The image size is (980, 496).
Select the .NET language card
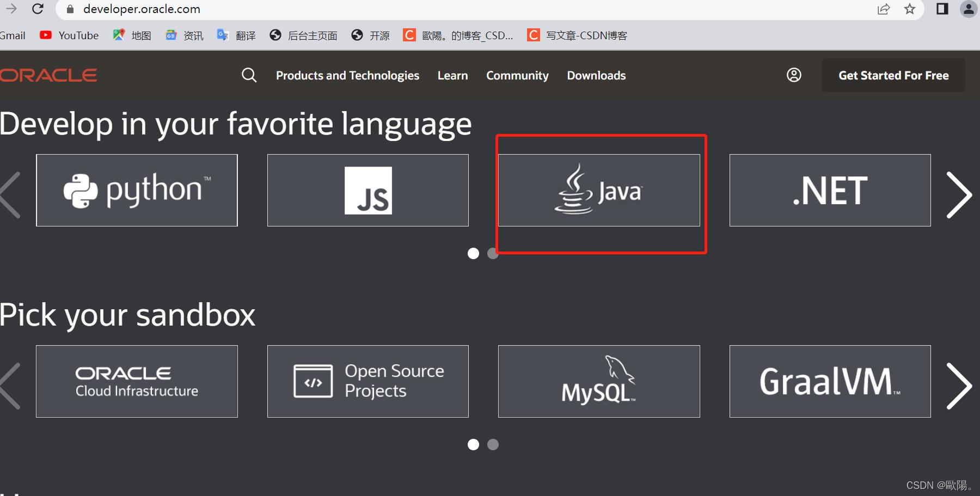(x=830, y=190)
